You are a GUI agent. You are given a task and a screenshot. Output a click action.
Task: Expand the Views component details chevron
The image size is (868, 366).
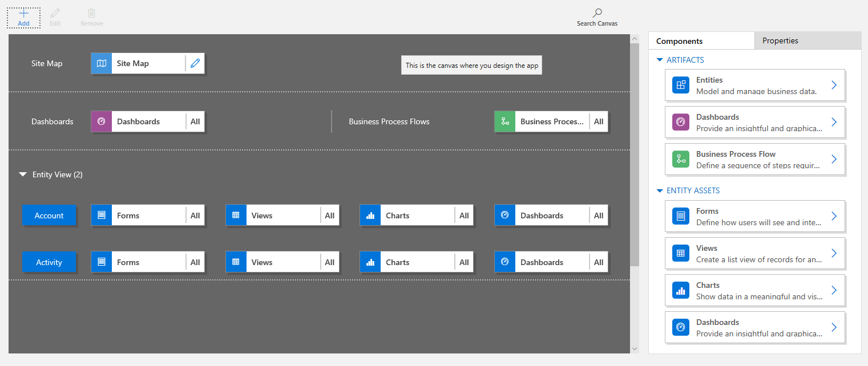tap(834, 253)
